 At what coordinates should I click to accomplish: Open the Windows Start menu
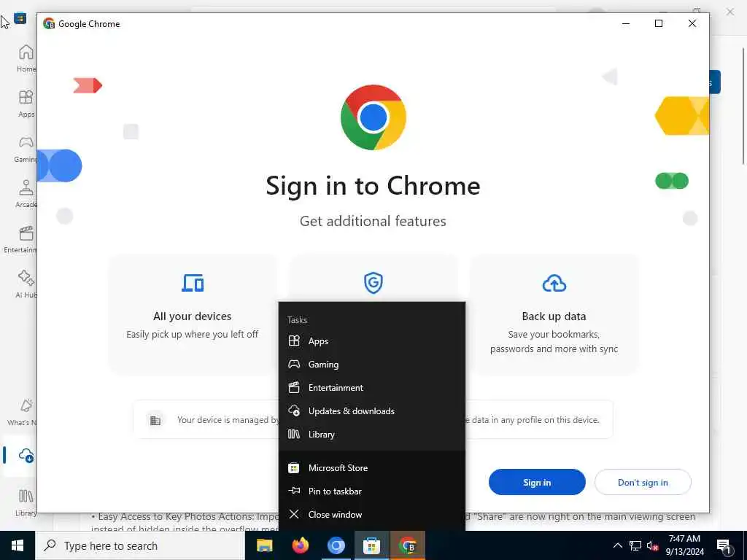(18, 545)
